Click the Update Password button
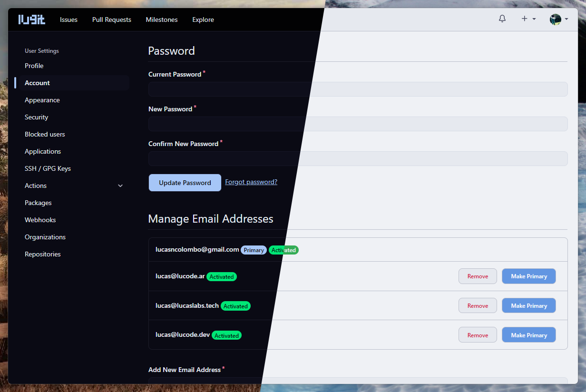Image resolution: width=586 pixels, height=392 pixels. coord(185,183)
